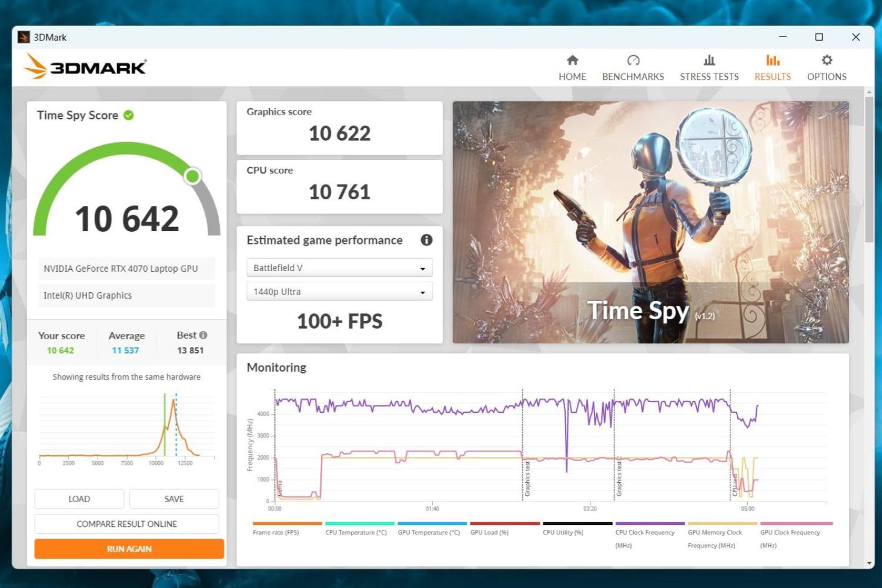Toggle GPU Load (%) legend

[x=505, y=529]
